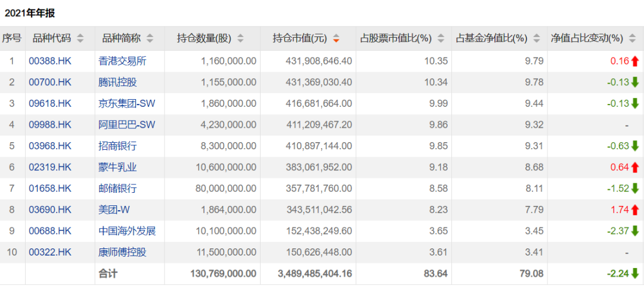Click the 2021年年报 title
The image size is (644, 286).
[x=30, y=13]
